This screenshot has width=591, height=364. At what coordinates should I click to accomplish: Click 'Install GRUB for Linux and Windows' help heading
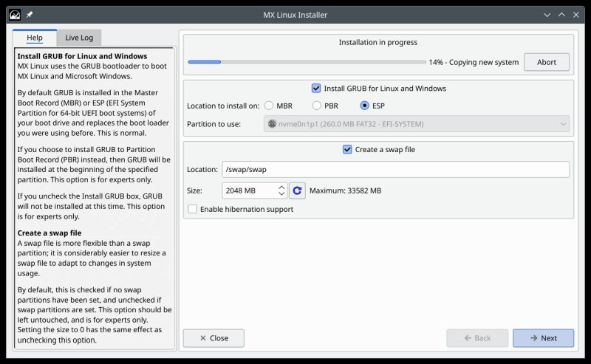82,56
